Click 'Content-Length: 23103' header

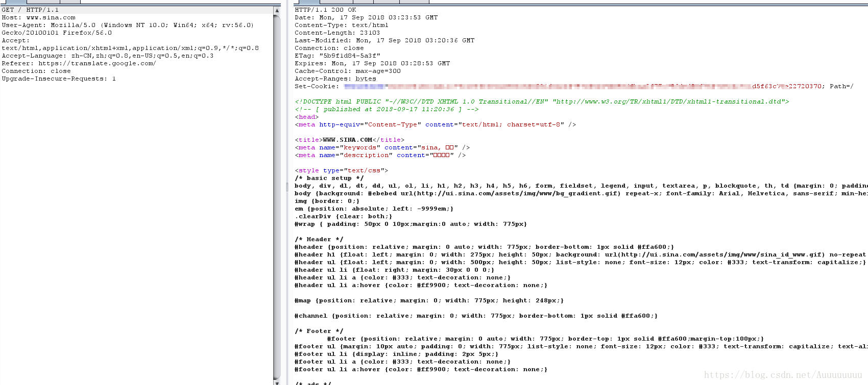point(337,33)
